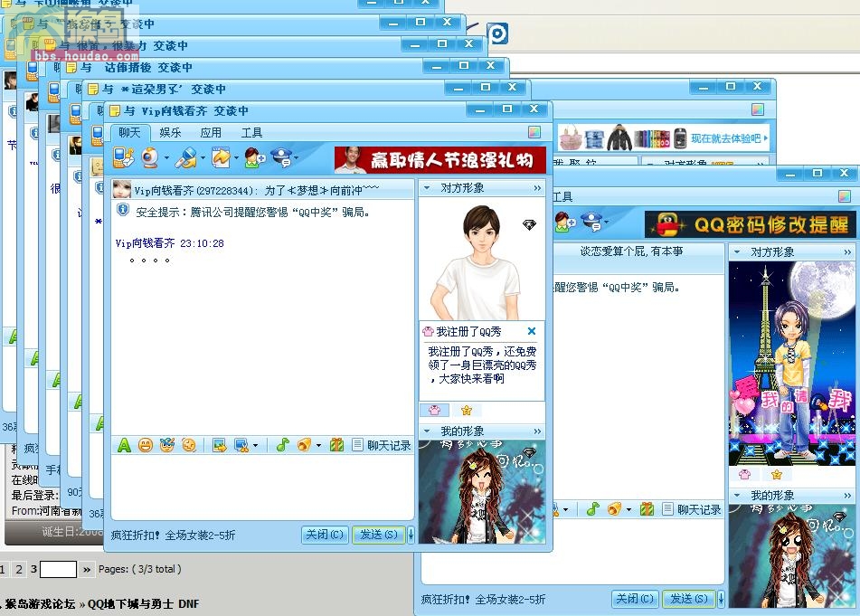Click the pink shirt QQ show icon under the notice
Screen dimensions: 860x616
(434, 411)
